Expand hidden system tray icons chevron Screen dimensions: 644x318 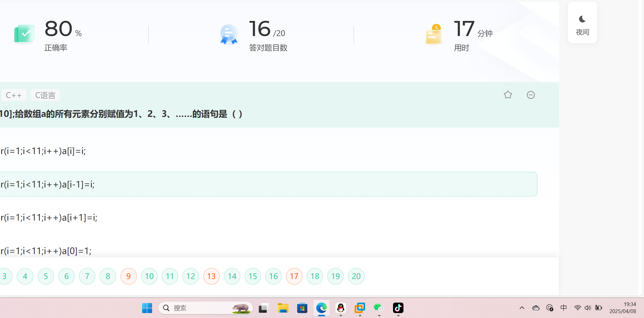(x=522, y=308)
